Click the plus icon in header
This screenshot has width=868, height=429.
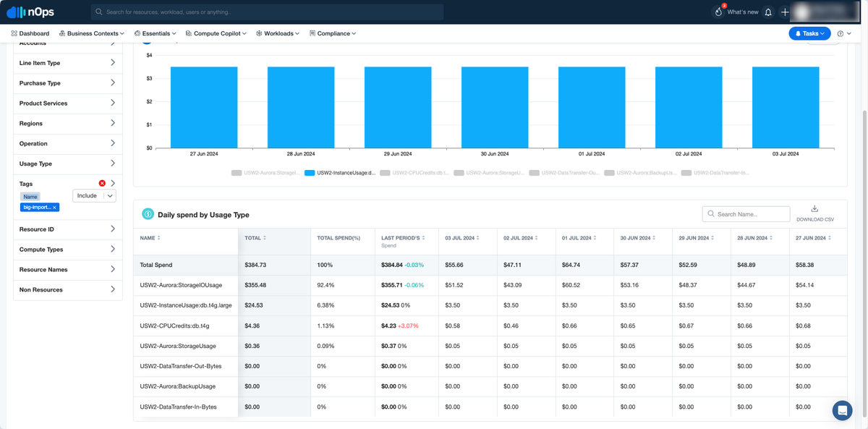785,12
